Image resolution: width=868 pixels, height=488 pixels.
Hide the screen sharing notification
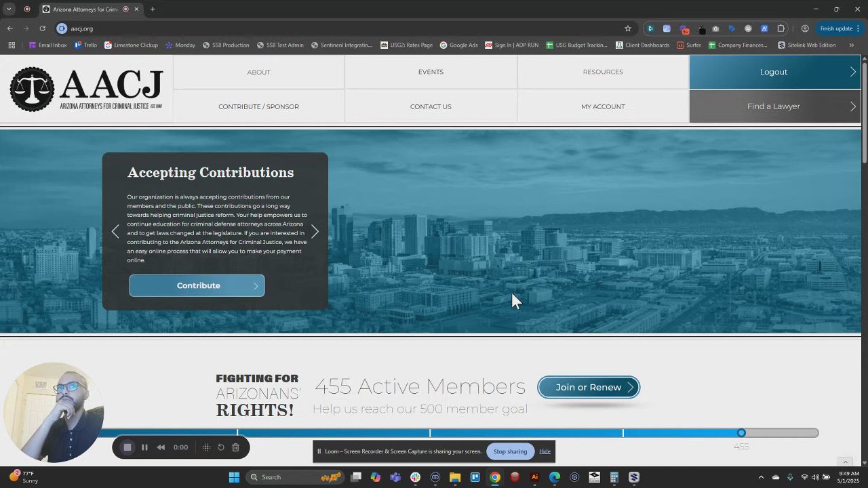[545, 451]
